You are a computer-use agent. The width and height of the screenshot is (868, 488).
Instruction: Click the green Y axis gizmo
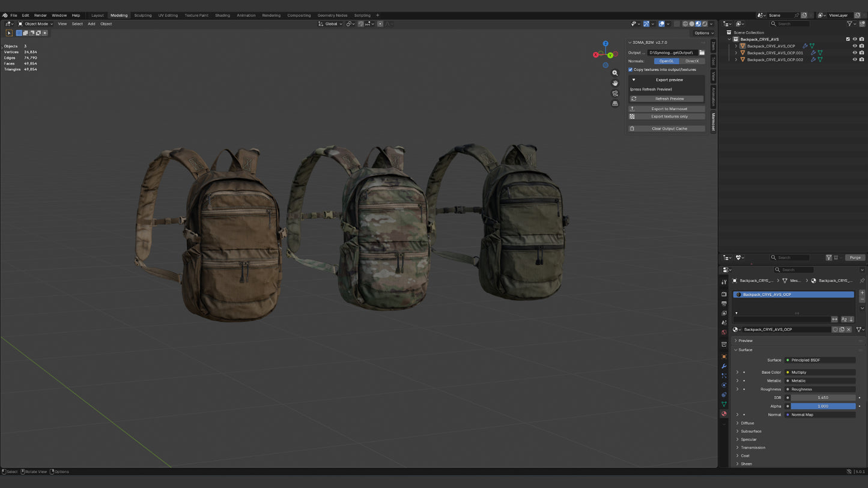[x=610, y=55]
